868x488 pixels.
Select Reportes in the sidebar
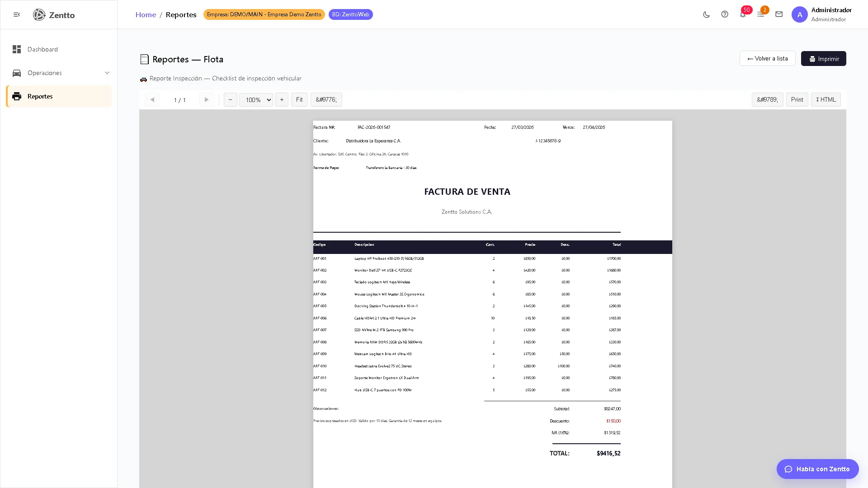click(59, 96)
